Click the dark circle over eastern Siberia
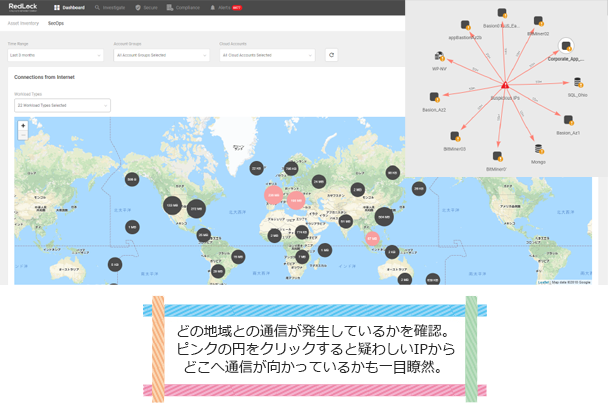 coord(392,173)
